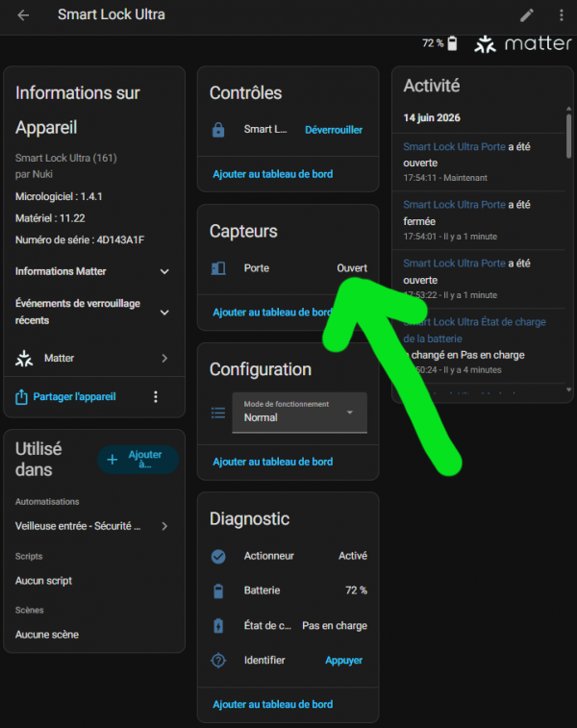Image resolution: width=577 pixels, height=728 pixels.
Task: Click the lock icon in Contrôles
Action: click(x=218, y=130)
